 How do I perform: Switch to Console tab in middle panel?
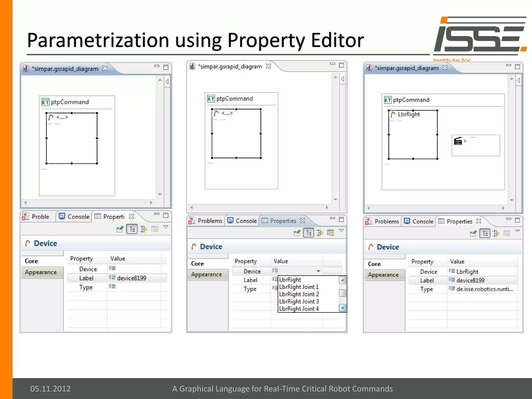pos(242,221)
